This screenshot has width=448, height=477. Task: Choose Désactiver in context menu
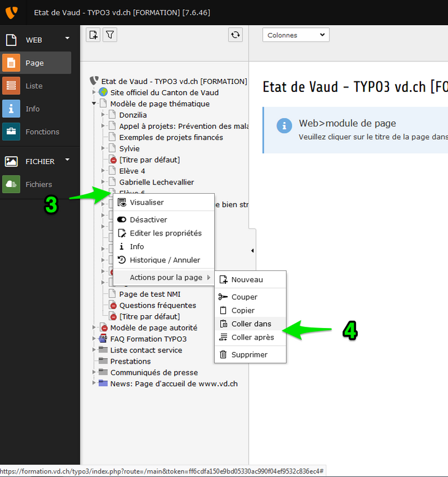point(164,219)
